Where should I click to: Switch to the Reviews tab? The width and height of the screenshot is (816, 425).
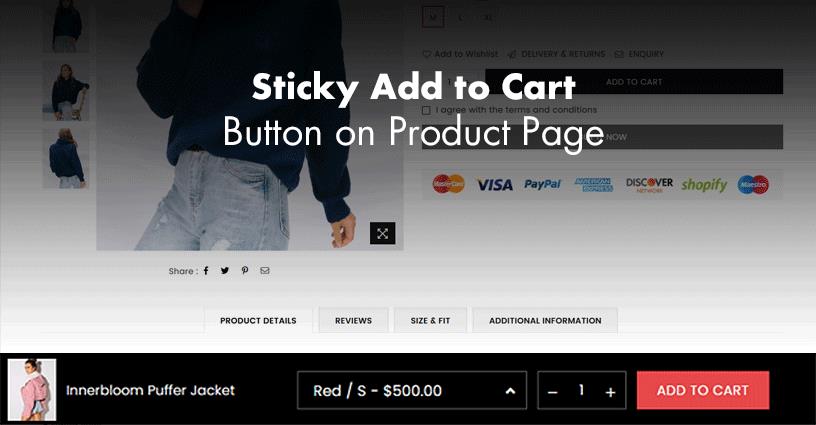tap(353, 320)
